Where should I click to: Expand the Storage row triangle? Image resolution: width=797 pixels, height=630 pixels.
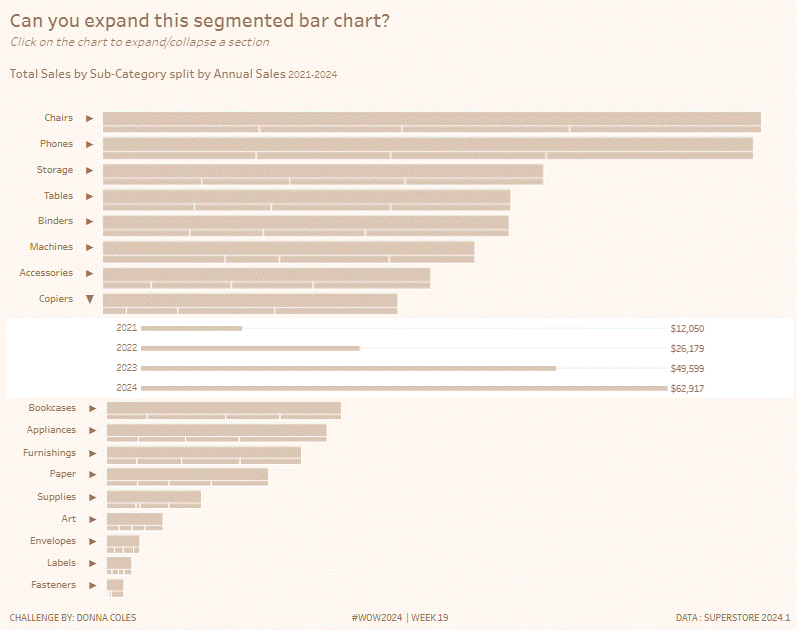point(89,171)
